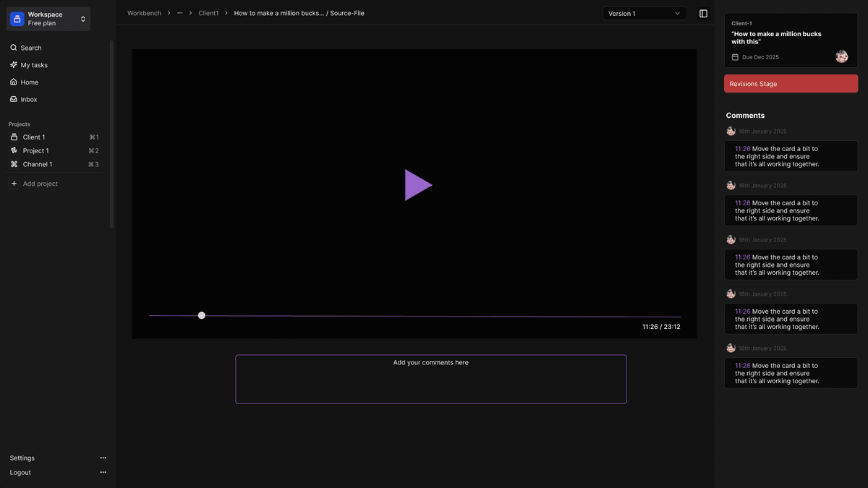The image size is (868, 488).
Task: Click the video timeline scrubber handle
Action: click(x=202, y=315)
